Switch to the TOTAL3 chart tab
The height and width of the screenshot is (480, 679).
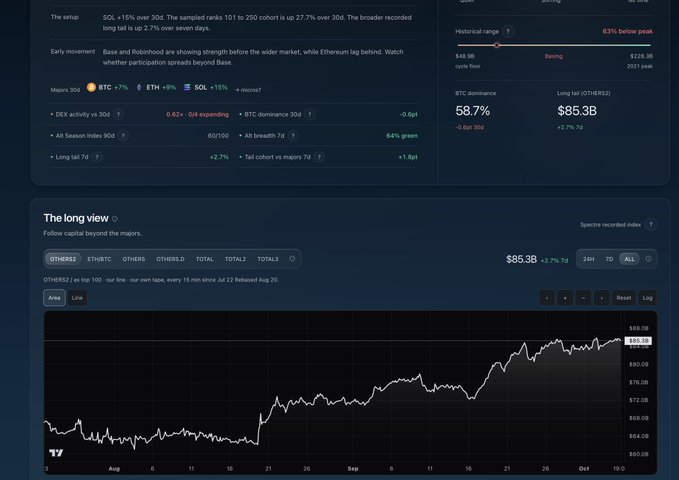point(268,259)
